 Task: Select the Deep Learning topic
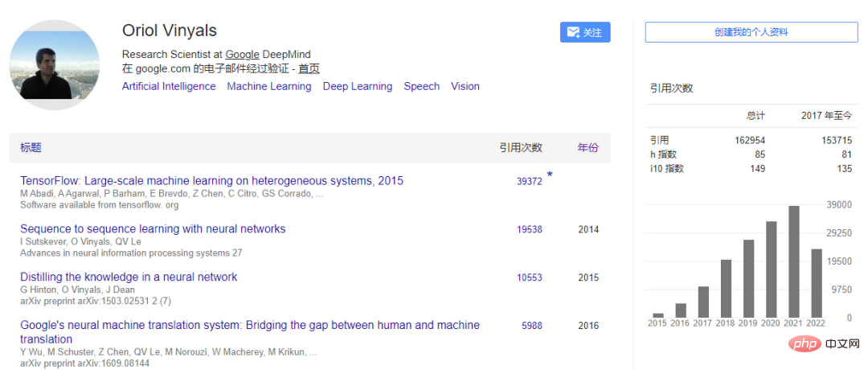point(358,86)
